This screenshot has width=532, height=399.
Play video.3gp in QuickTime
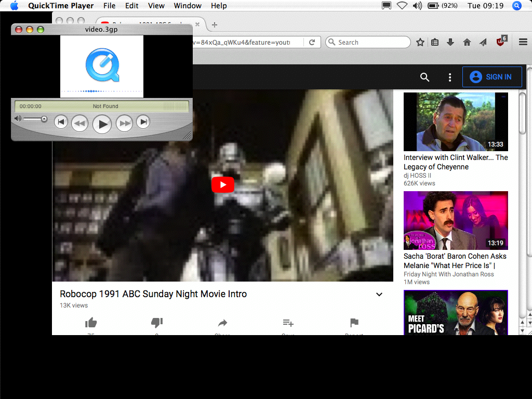tap(102, 124)
